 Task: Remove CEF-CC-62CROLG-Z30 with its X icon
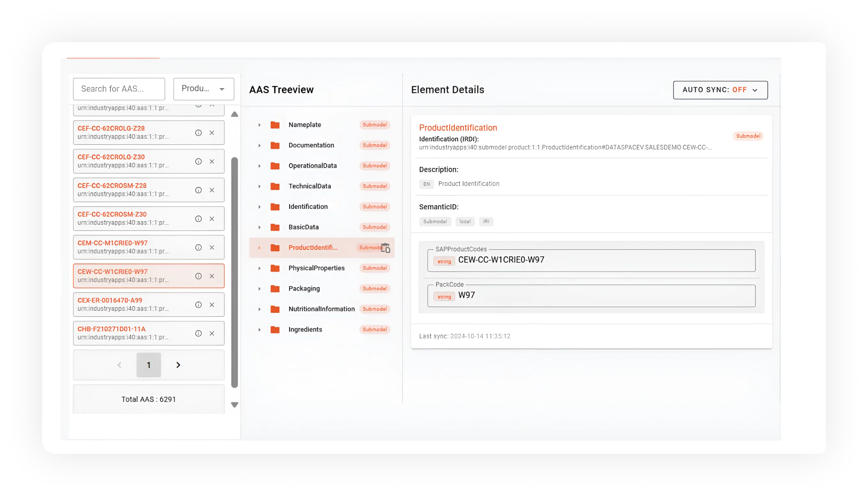(x=212, y=161)
